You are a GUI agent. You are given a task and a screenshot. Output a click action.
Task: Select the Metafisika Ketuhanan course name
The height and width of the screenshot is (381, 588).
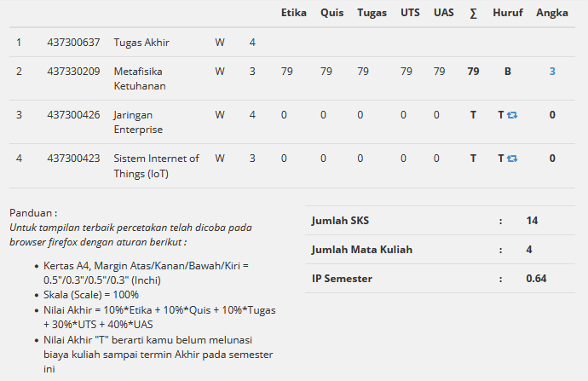(x=140, y=78)
